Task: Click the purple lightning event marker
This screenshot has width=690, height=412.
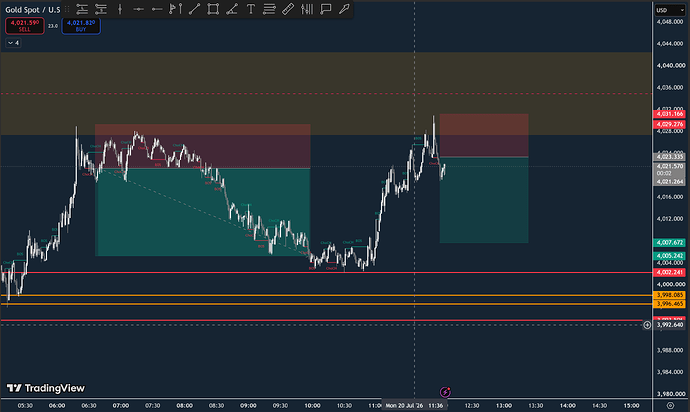Action: (x=445, y=392)
